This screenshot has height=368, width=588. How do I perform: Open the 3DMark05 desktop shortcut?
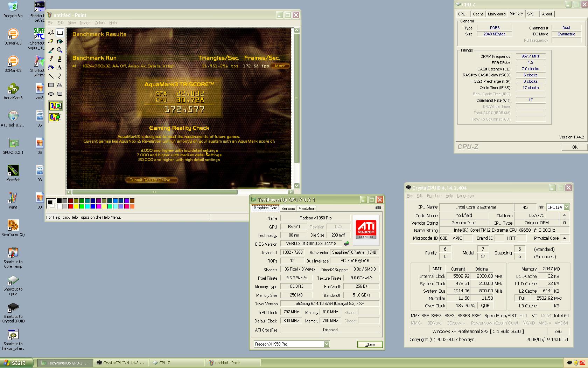click(x=13, y=64)
